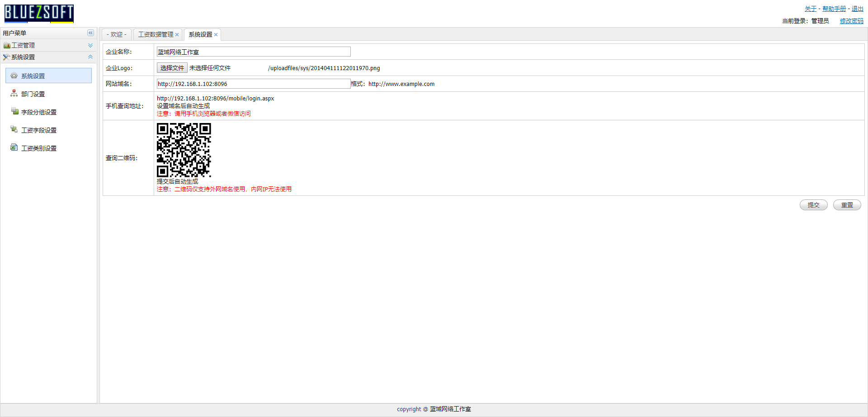Collapse the user menu sidebar panel
The image size is (868, 417).
click(90, 33)
